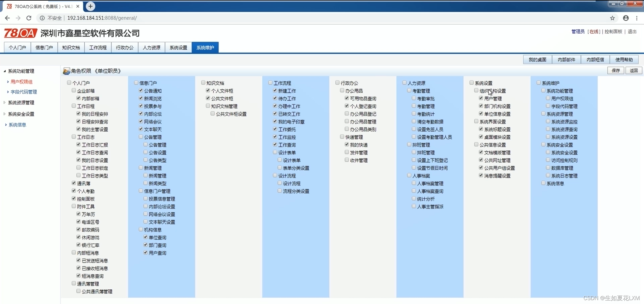The image size is (644, 304).
Task: Open the 信息门户 main tab
Action: pyautogui.click(x=44, y=47)
